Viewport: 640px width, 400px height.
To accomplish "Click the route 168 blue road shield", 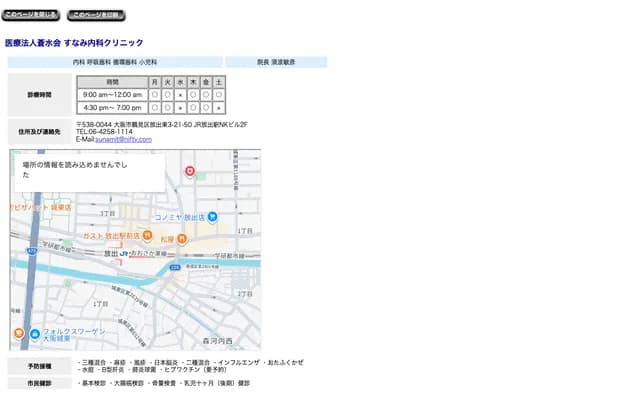I will (x=175, y=267).
